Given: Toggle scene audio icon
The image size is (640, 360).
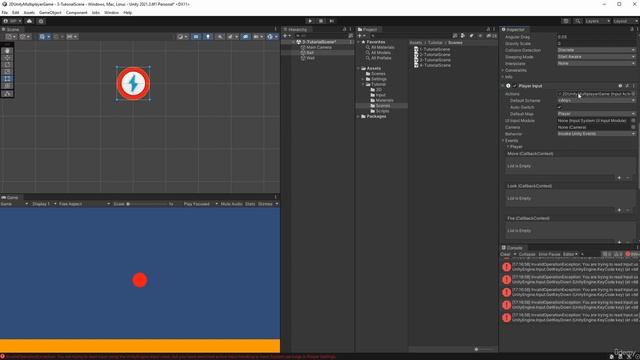Looking at the screenshot, I should pyautogui.click(x=220, y=37).
